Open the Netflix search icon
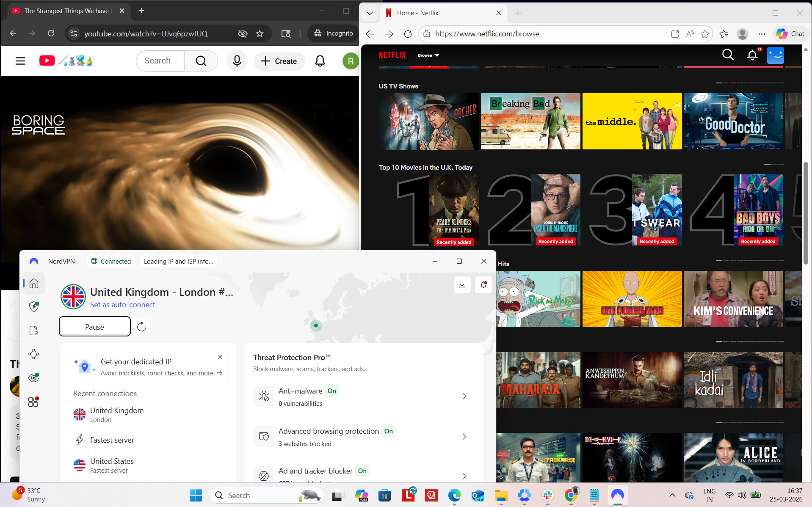Screen dimensions: 812x507 point(727,55)
